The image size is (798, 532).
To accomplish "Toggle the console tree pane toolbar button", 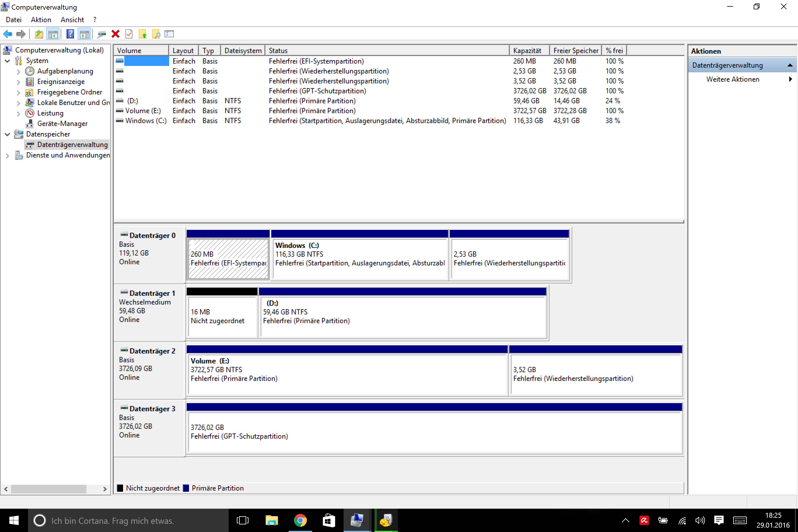I will click(x=53, y=34).
